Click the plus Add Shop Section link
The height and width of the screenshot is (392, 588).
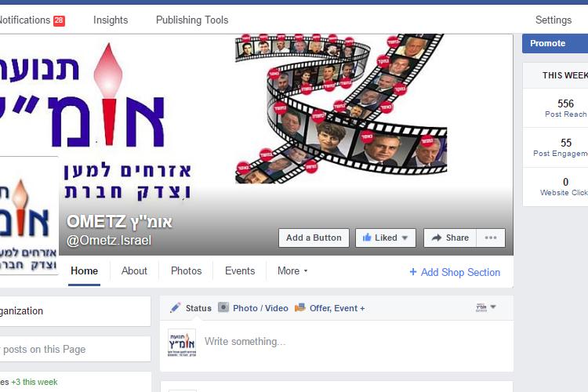pyautogui.click(x=455, y=272)
